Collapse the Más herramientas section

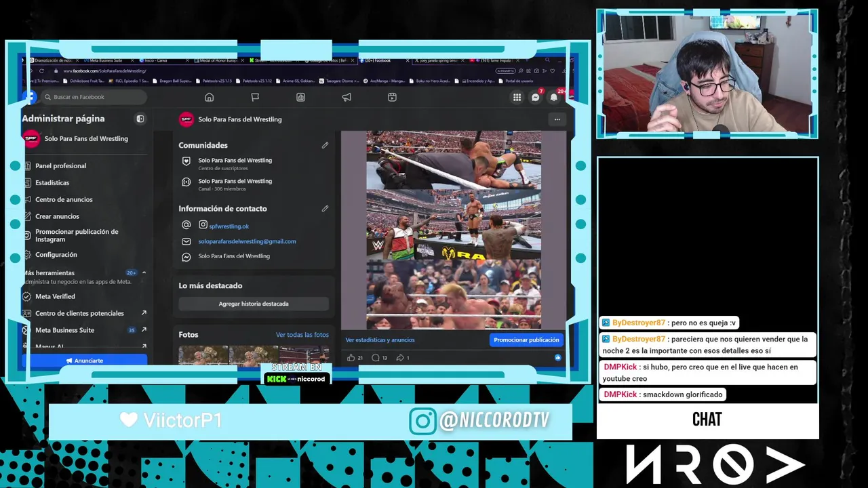tap(144, 272)
